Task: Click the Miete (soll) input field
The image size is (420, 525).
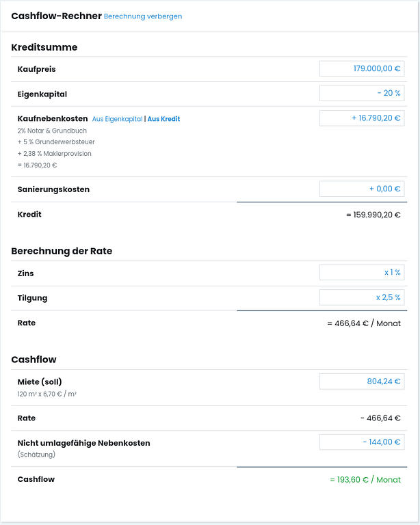Action: pos(361,381)
